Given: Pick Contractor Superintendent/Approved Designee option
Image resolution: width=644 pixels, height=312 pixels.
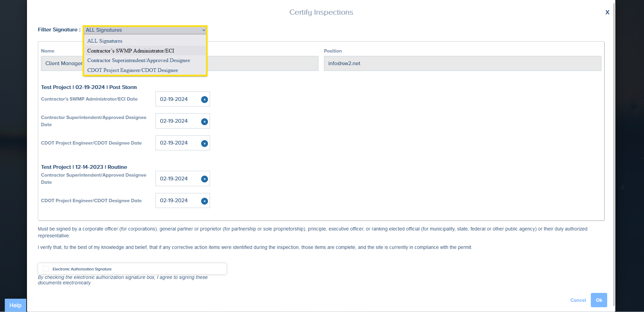Looking at the screenshot, I should (138, 60).
